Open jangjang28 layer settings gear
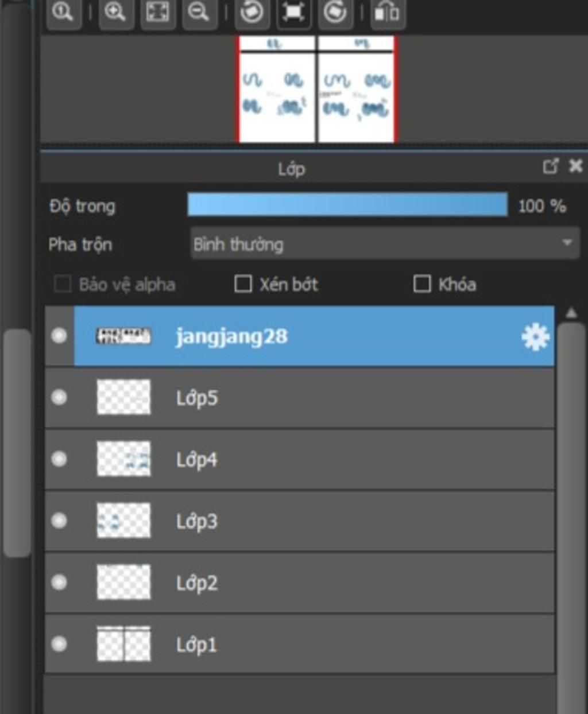This screenshot has height=714, width=588. [x=535, y=336]
